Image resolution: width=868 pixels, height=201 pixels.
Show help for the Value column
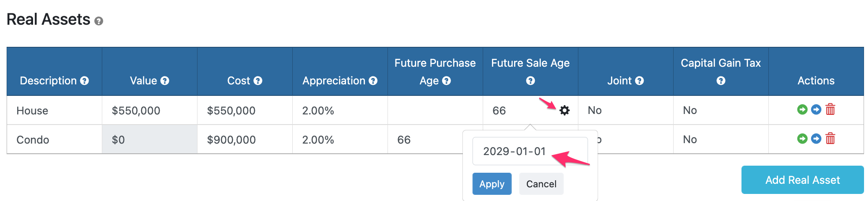coord(165,81)
